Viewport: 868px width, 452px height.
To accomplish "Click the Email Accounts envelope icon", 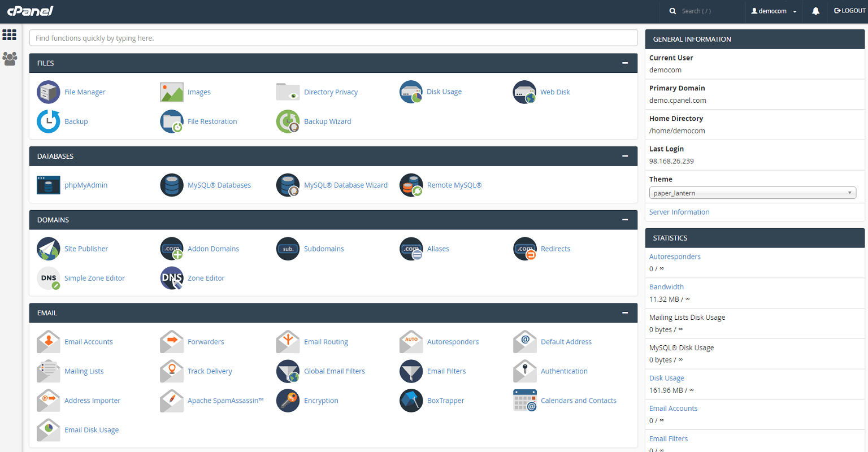I will point(49,342).
